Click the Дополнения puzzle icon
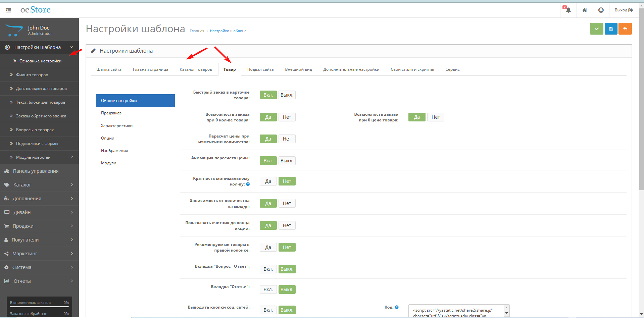The image size is (644, 318). click(6, 199)
